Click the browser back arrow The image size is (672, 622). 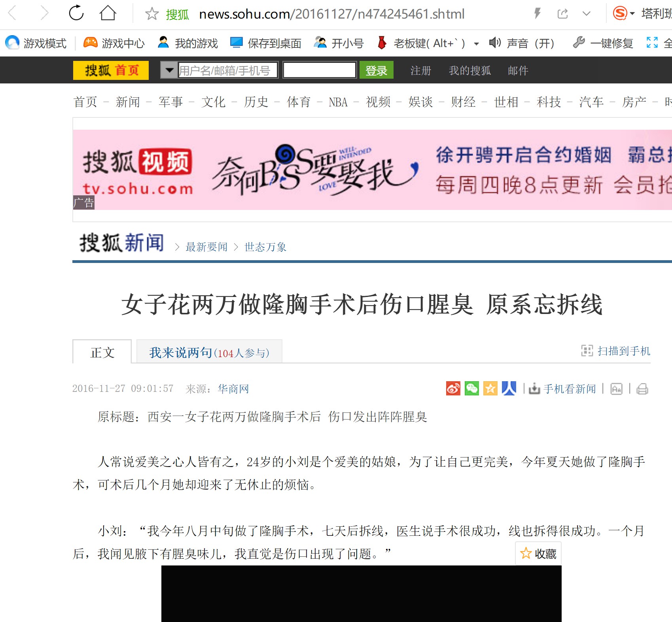(x=13, y=13)
